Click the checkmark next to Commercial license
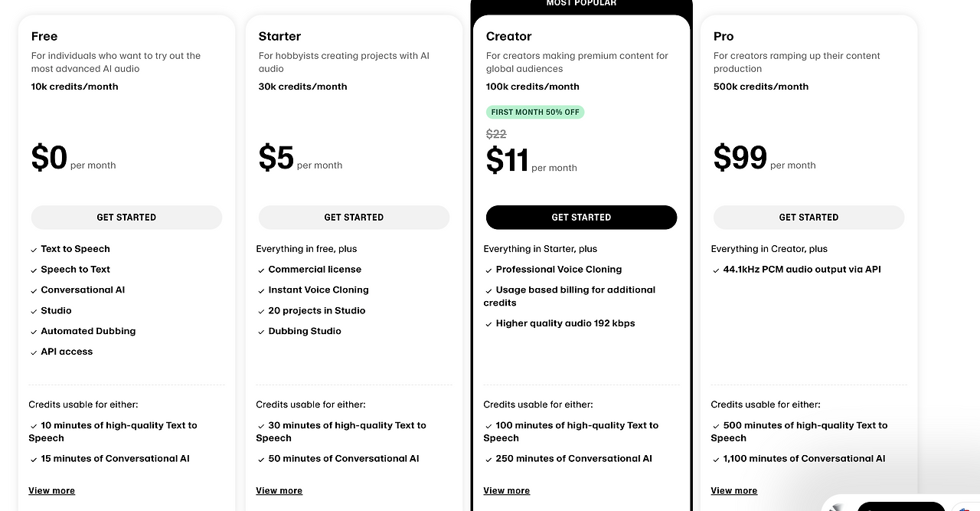The image size is (980, 511). coord(261,270)
